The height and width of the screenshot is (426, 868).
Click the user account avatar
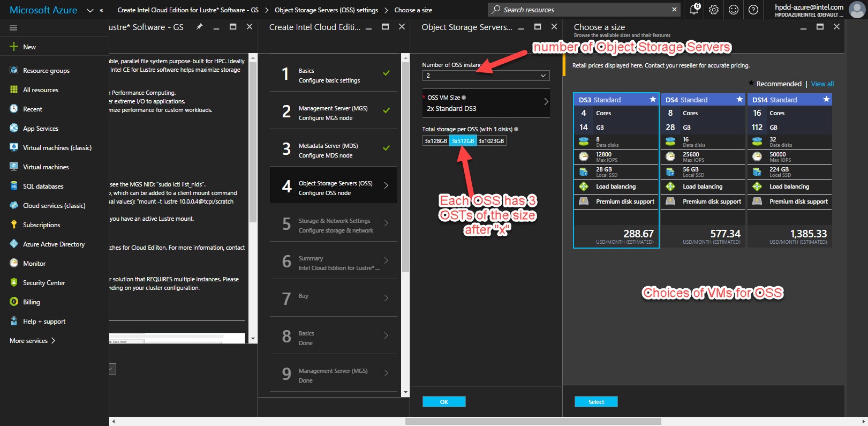click(857, 10)
